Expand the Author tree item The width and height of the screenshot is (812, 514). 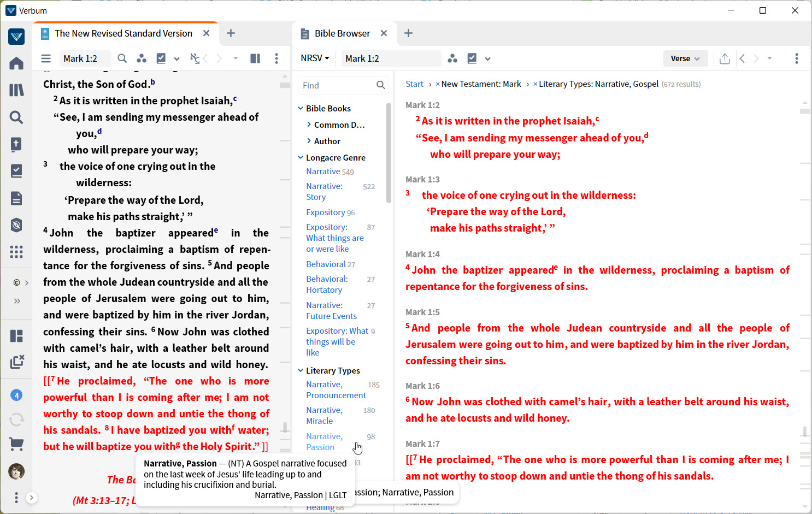tap(309, 141)
